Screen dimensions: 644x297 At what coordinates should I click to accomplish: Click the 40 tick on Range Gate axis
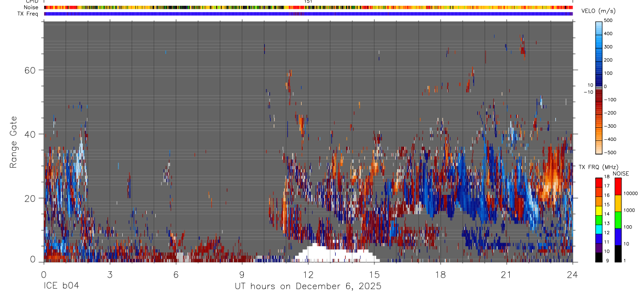coord(29,134)
